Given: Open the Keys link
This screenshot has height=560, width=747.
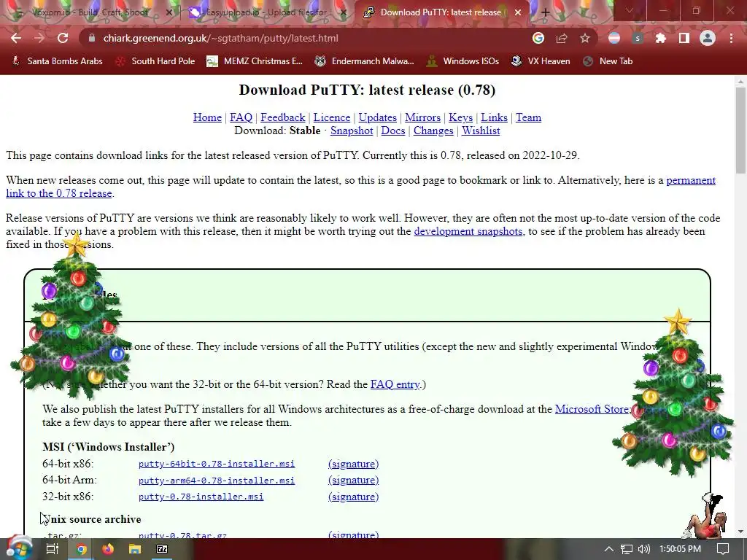Looking at the screenshot, I should pyautogui.click(x=461, y=117).
